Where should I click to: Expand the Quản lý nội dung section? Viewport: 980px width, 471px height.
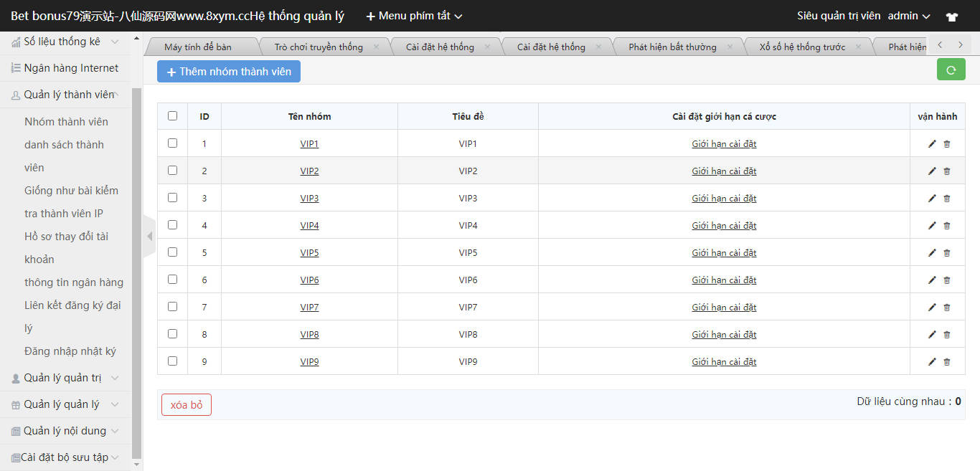pos(65,431)
